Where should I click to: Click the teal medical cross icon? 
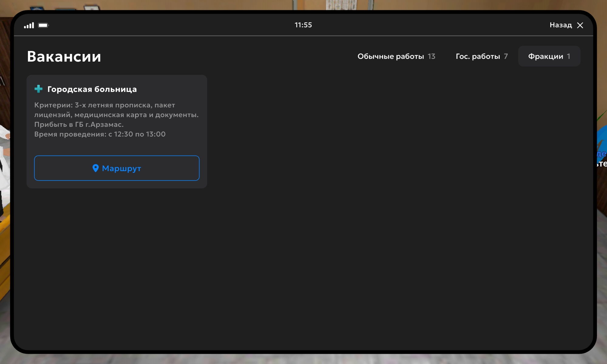(39, 89)
